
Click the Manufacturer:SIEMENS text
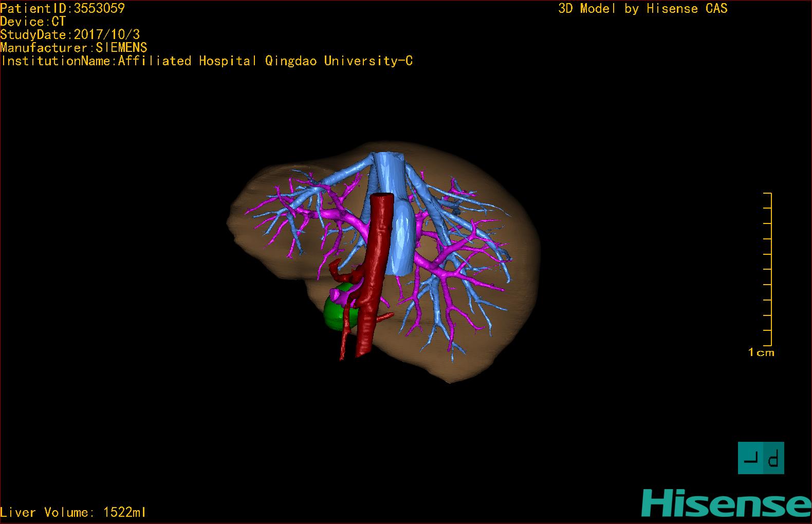[73, 48]
